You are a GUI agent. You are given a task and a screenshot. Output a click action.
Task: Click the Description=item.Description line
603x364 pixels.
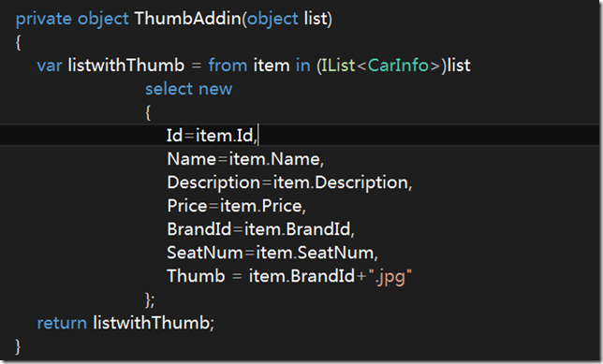289,182
